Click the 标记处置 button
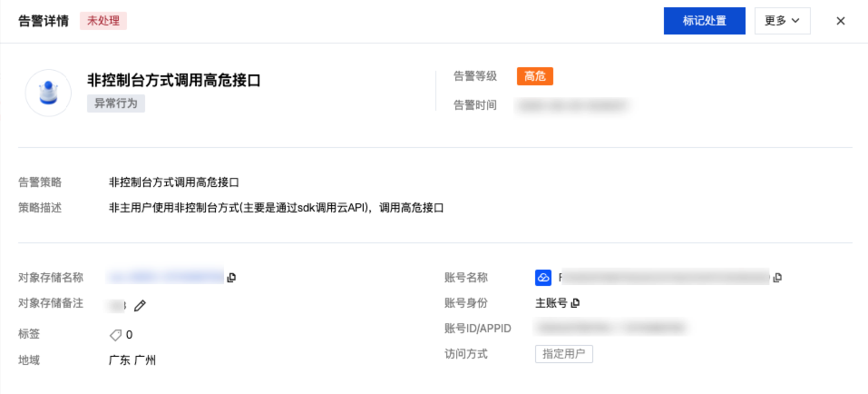Image resolution: width=868 pixels, height=394 pixels. point(704,21)
